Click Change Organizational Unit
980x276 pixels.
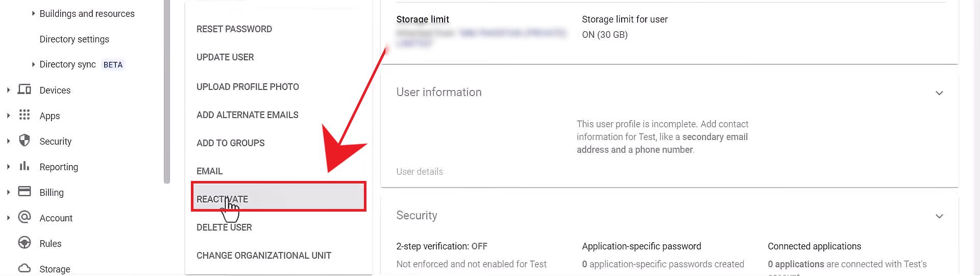click(264, 256)
